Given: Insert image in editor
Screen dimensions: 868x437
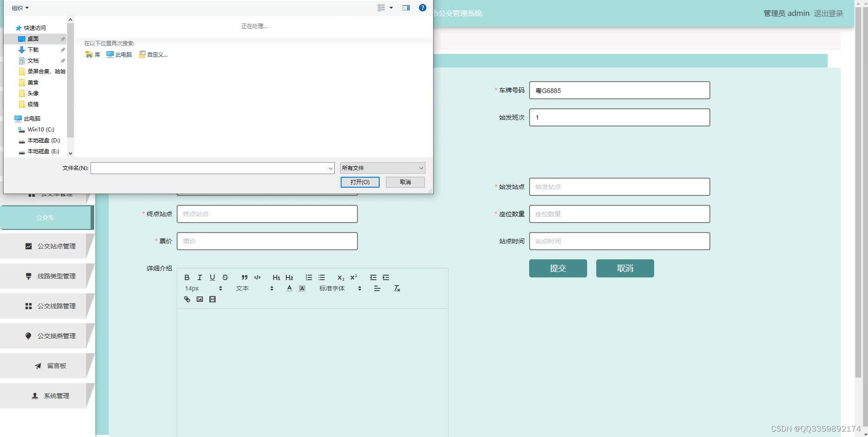Looking at the screenshot, I should 199,299.
